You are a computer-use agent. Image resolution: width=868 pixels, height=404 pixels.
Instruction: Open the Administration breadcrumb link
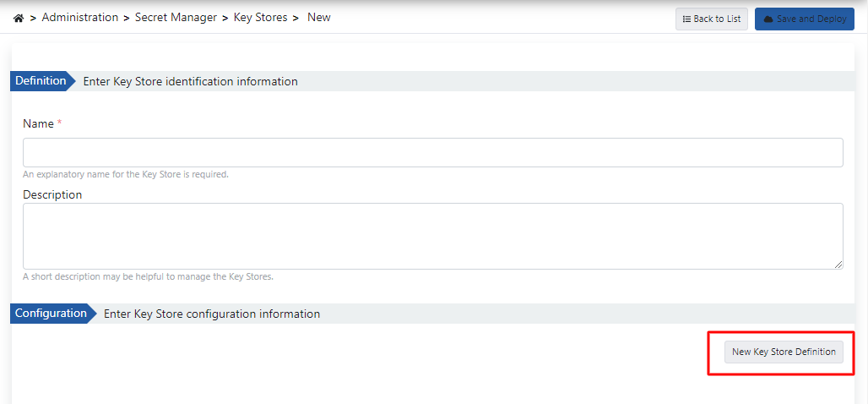pos(80,18)
